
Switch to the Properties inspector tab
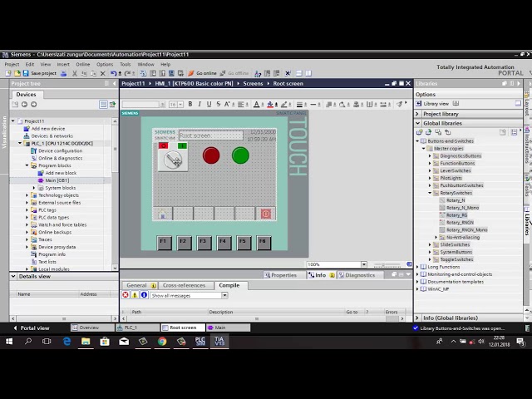(x=280, y=275)
